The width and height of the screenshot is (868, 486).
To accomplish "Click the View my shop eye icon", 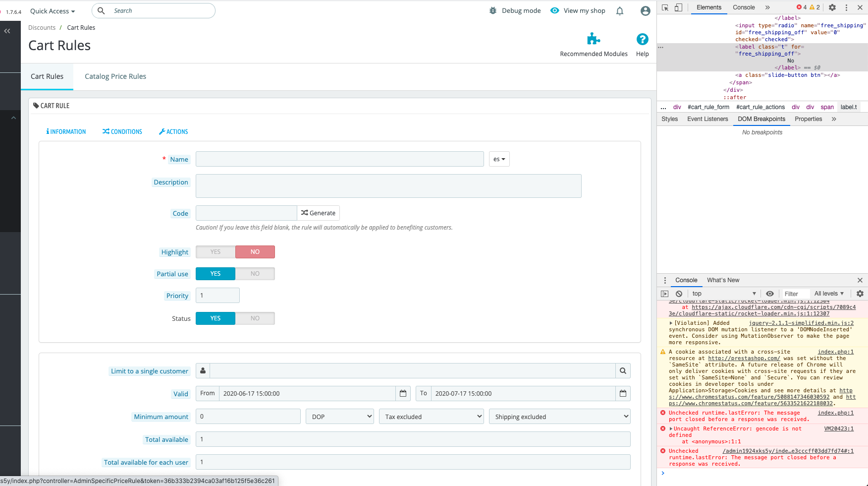I will (555, 10).
